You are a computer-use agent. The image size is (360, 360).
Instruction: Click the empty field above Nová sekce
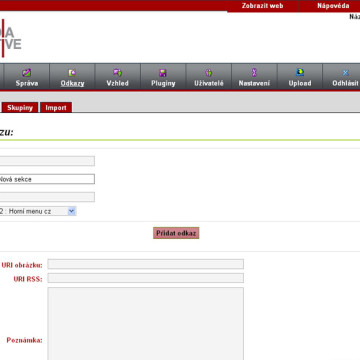pyautogui.click(x=47, y=161)
